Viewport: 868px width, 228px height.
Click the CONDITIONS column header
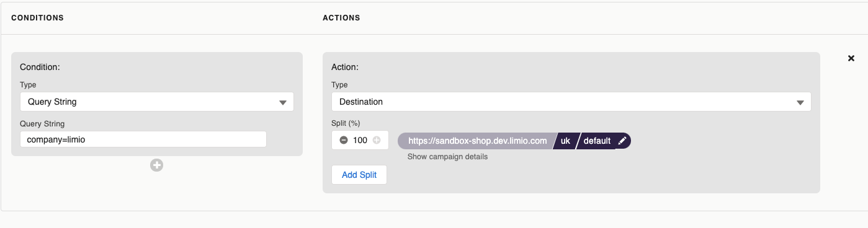(x=37, y=18)
